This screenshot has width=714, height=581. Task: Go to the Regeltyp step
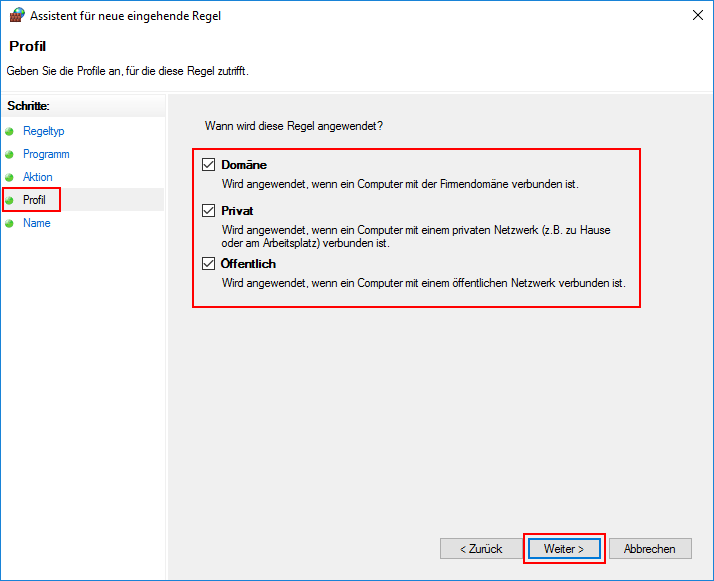[x=43, y=131]
